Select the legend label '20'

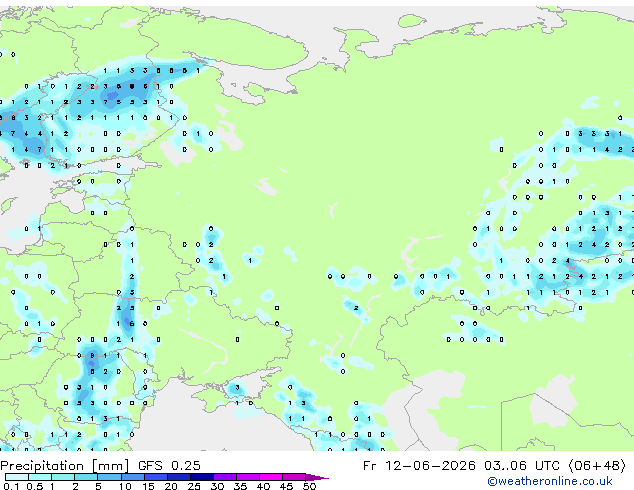point(171,486)
